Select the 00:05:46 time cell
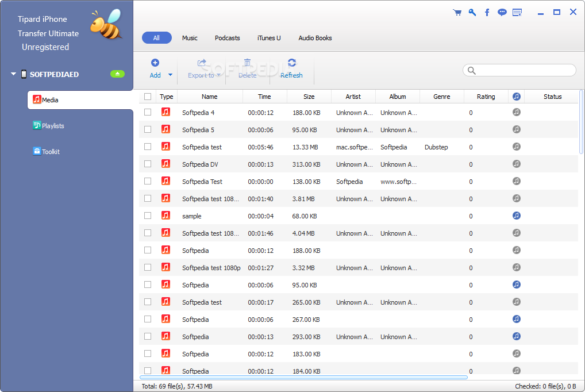585x392 pixels. (260, 147)
